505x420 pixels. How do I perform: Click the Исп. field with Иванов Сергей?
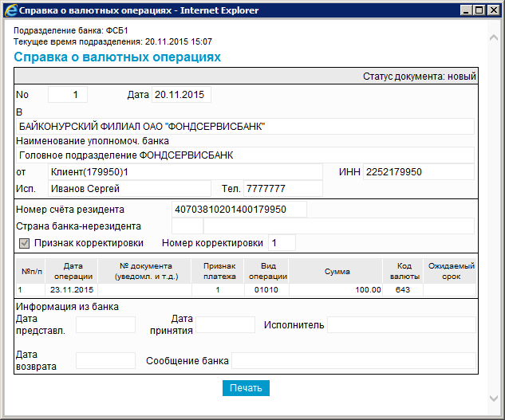(131, 189)
